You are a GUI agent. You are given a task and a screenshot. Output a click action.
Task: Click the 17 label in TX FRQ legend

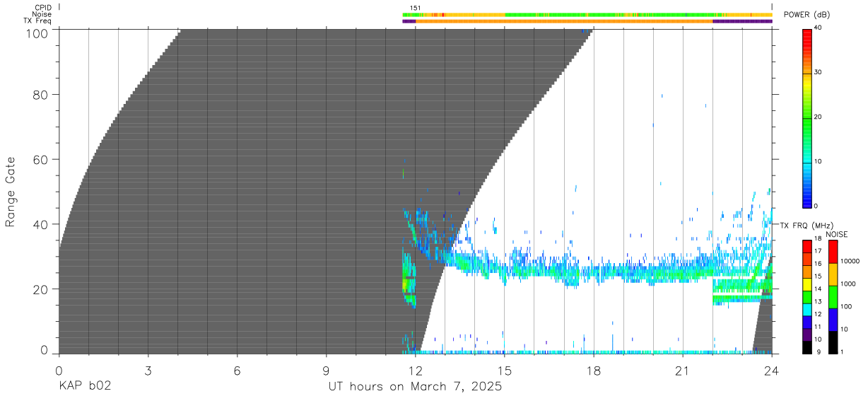[819, 251]
